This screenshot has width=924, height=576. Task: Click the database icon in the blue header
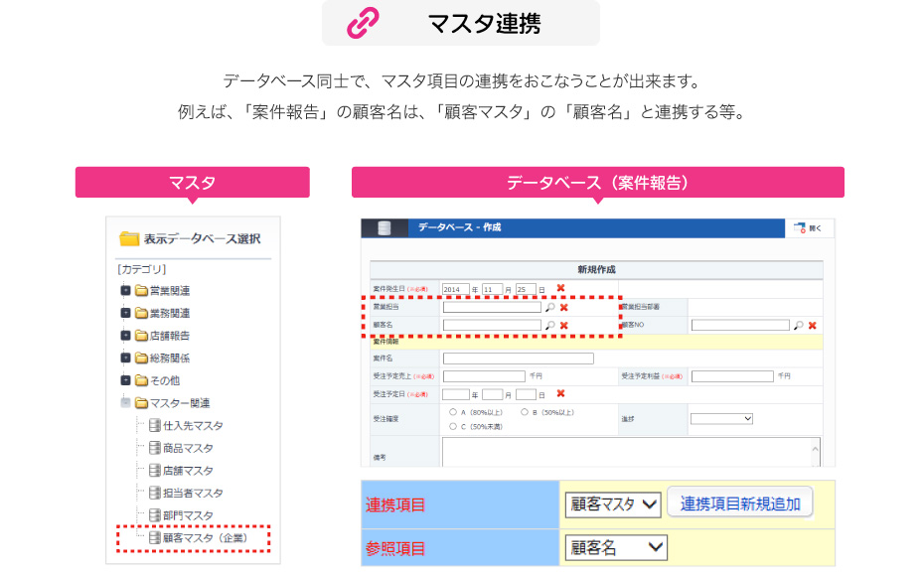pyautogui.click(x=384, y=228)
